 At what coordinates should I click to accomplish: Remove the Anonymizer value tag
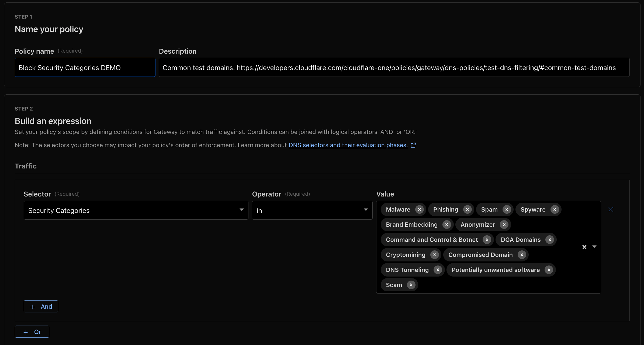[504, 225]
